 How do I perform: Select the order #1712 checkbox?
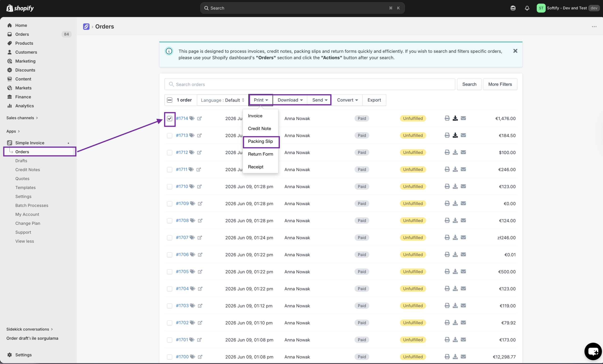pos(170,152)
